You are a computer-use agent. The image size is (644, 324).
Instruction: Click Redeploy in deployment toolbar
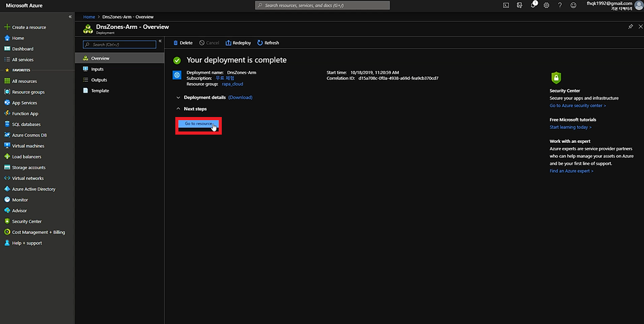[238, 43]
